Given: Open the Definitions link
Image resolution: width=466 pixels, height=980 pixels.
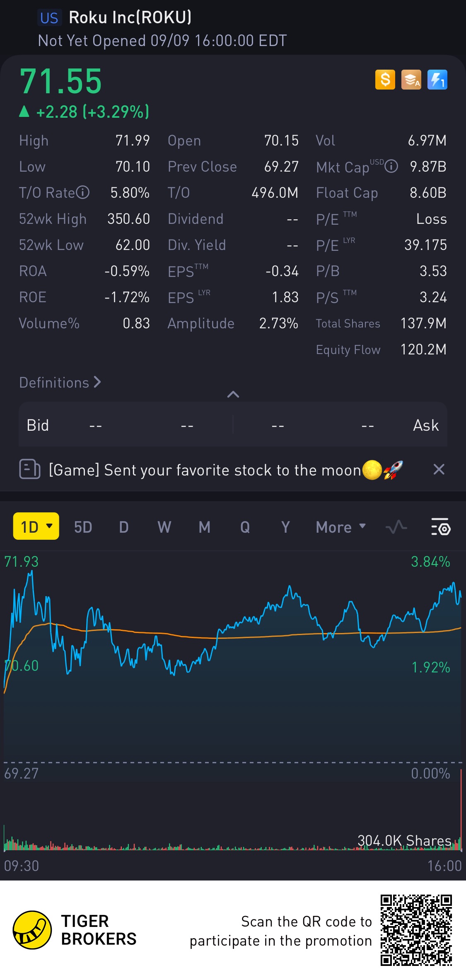Looking at the screenshot, I should [60, 382].
